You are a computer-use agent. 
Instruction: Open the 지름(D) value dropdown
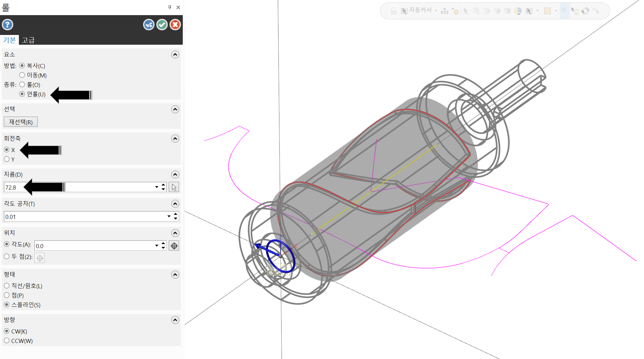tap(157, 187)
